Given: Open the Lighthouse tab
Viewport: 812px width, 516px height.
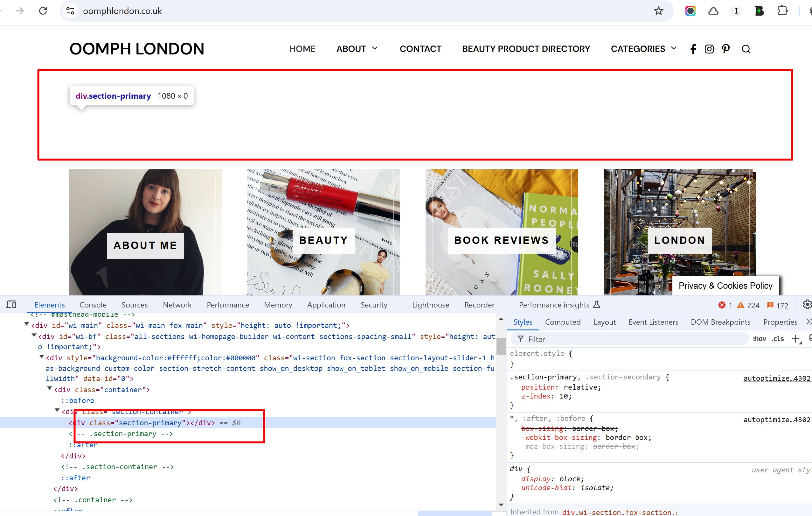Looking at the screenshot, I should point(431,305).
